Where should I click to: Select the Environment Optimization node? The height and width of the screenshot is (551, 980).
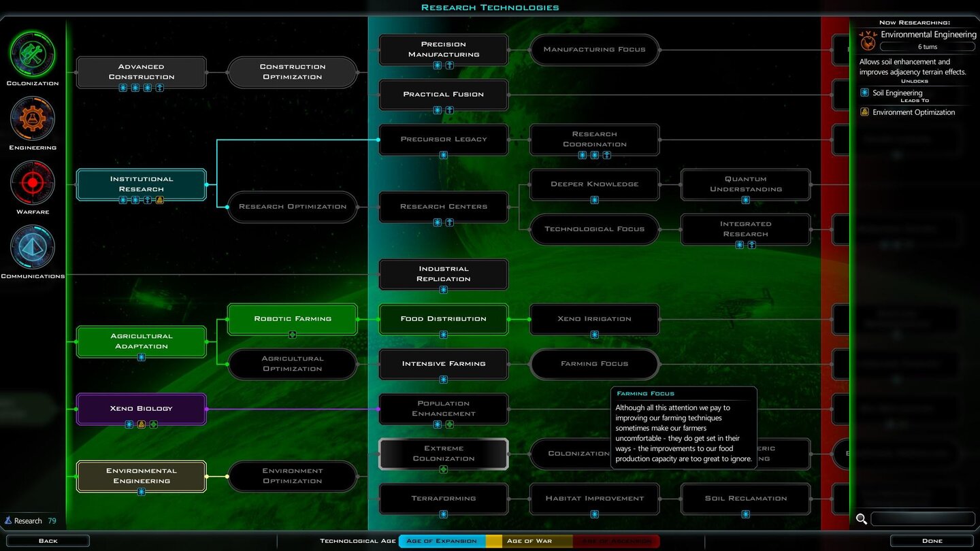pos(293,476)
